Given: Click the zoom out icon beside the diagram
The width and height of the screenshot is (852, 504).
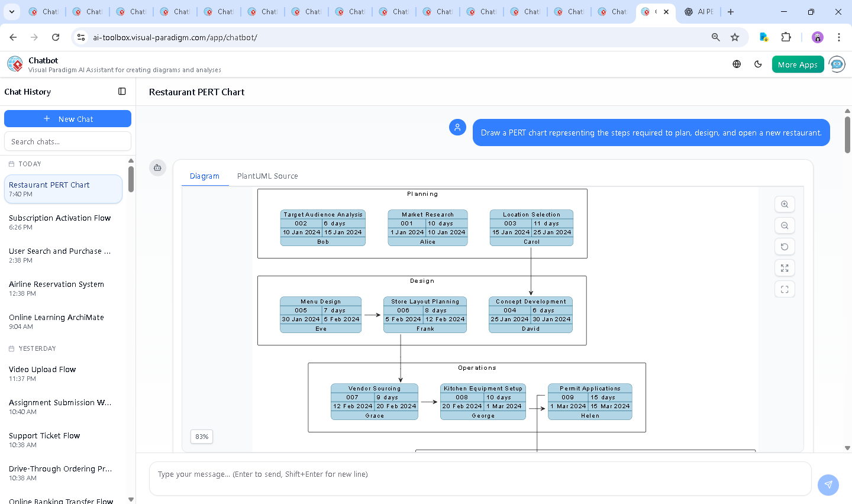Looking at the screenshot, I should 785,225.
